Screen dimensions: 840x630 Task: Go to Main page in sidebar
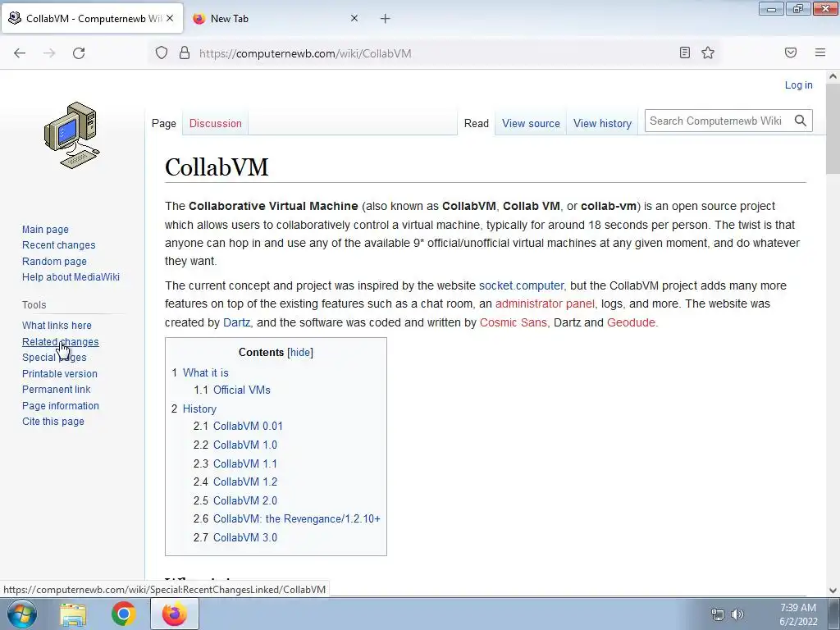pos(46,230)
